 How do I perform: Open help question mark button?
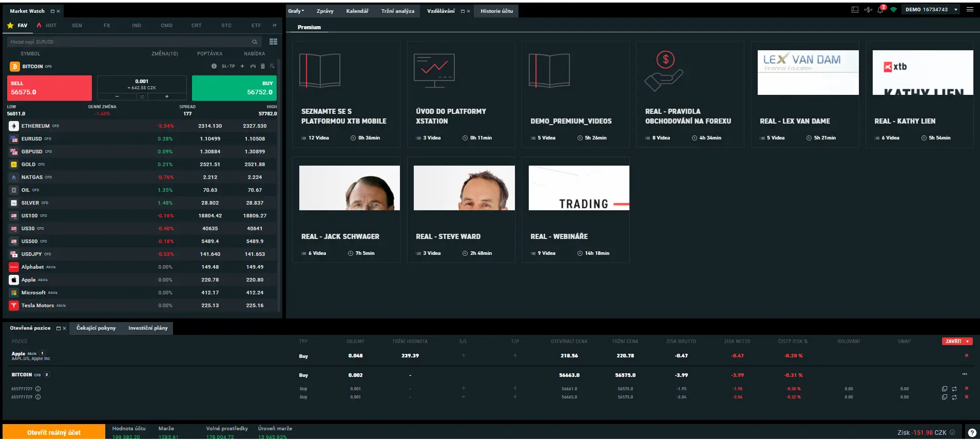pyautogui.click(x=972, y=433)
